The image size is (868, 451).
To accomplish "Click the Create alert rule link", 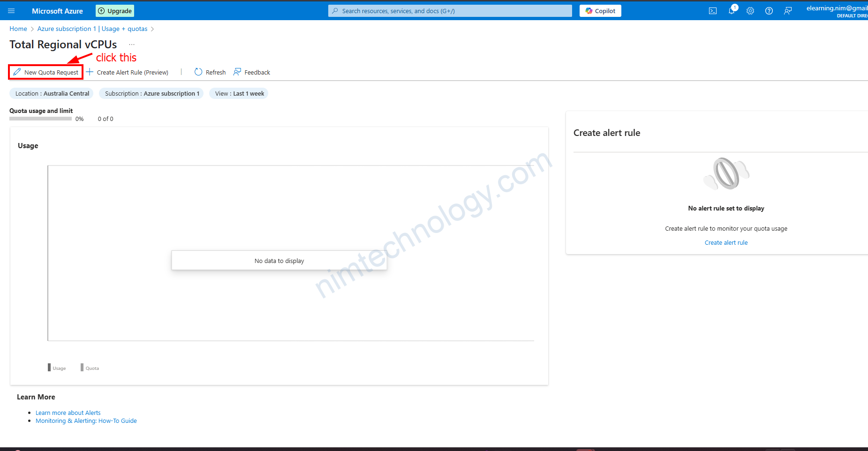I will (x=726, y=242).
